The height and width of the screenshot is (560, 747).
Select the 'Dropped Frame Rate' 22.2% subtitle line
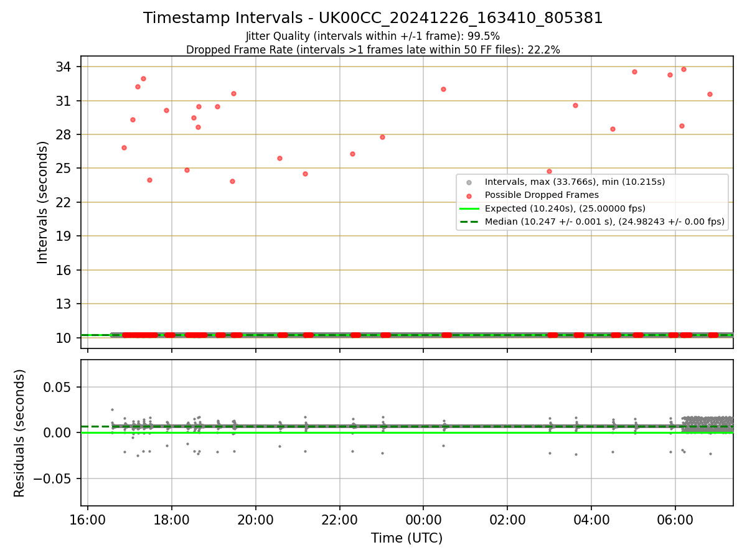pos(373,50)
